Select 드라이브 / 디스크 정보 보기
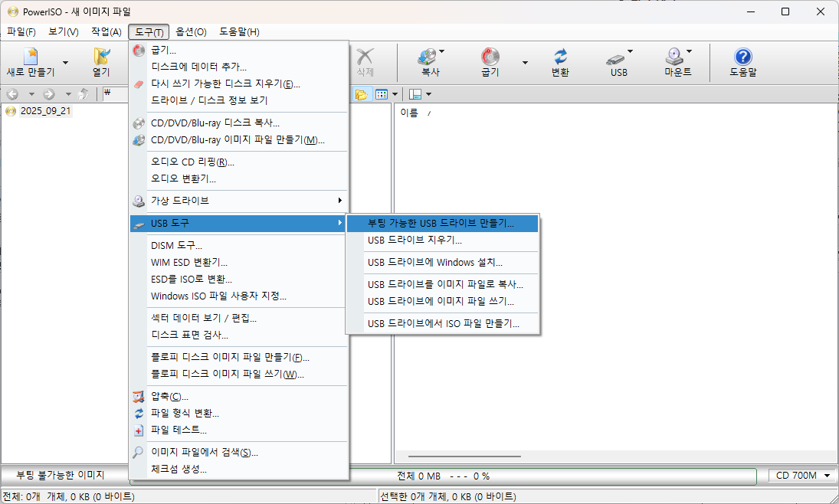839x504 pixels. [238, 100]
